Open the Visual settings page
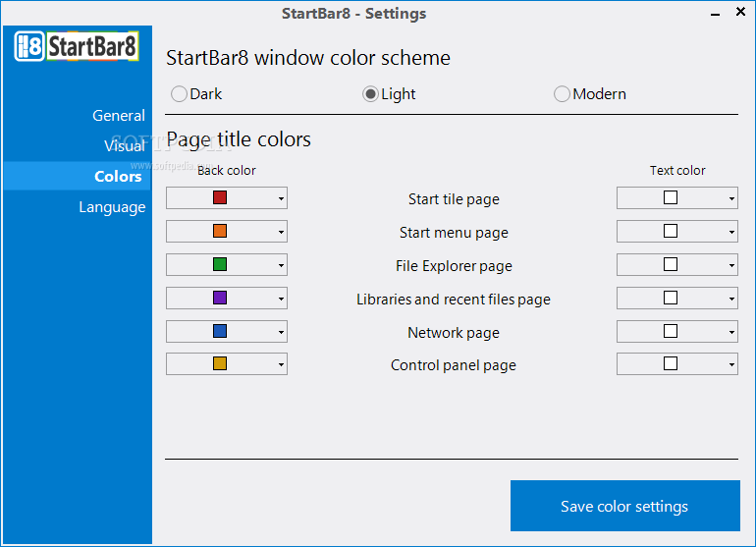The width and height of the screenshot is (756, 547). coord(125,145)
